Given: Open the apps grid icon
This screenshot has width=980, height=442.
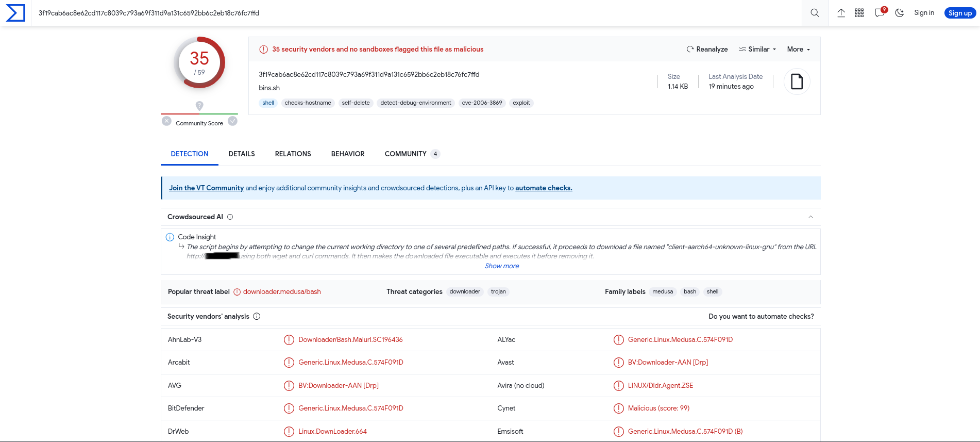Looking at the screenshot, I should tap(859, 13).
